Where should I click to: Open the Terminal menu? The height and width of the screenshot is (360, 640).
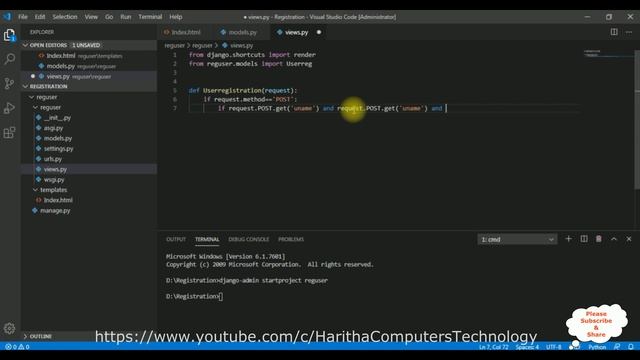coord(150,17)
